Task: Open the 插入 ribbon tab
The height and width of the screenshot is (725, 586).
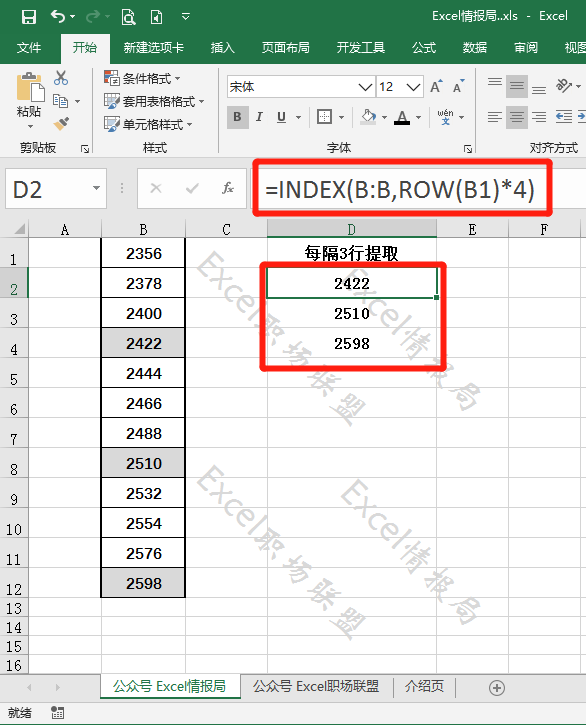Action: coord(222,48)
